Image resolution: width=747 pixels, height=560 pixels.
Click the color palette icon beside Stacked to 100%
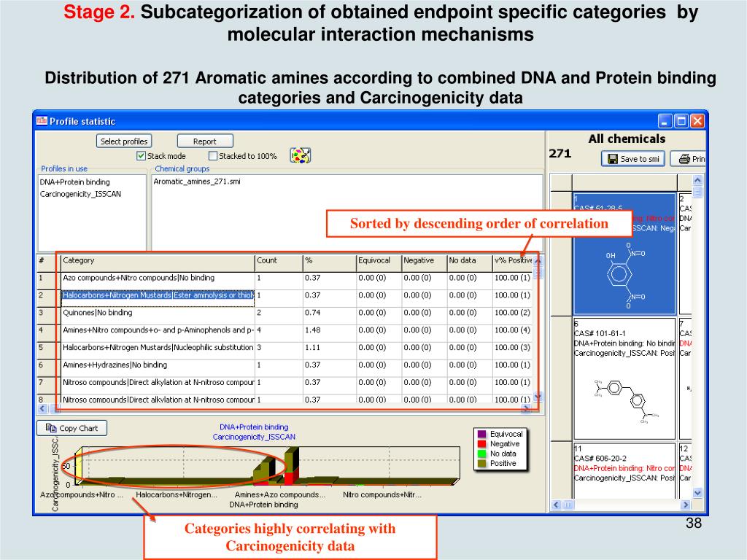(301, 155)
